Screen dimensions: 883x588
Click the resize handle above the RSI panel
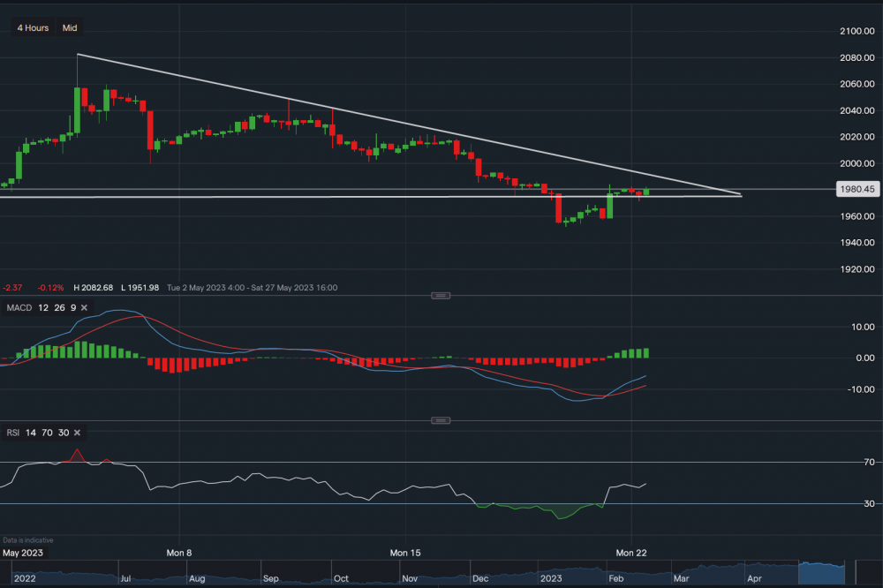pyautogui.click(x=441, y=420)
